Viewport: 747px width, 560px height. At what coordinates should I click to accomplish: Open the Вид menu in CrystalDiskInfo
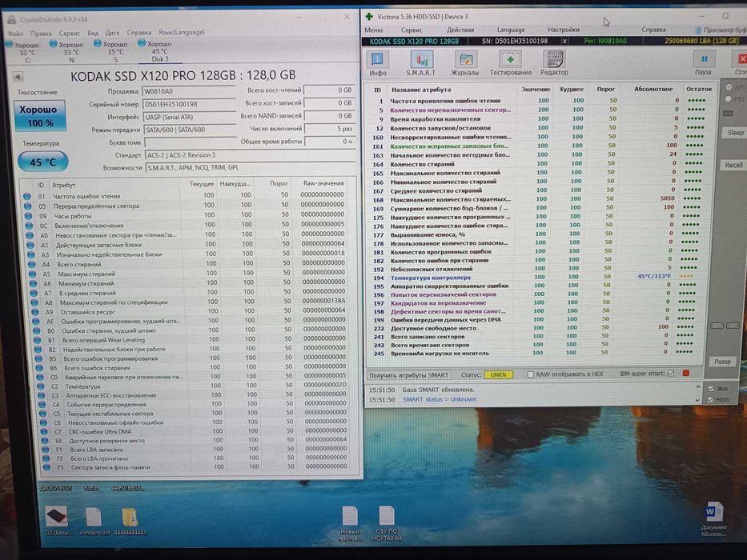93,33
